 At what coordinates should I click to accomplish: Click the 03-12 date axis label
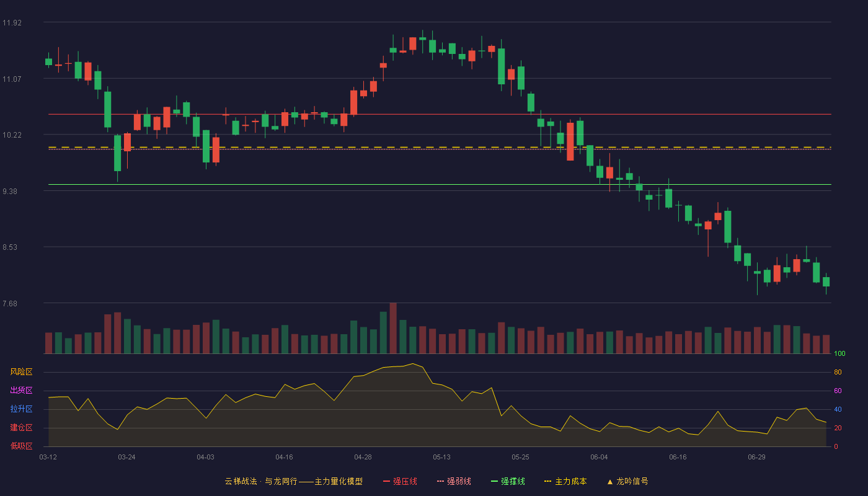click(x=48, y=457)
